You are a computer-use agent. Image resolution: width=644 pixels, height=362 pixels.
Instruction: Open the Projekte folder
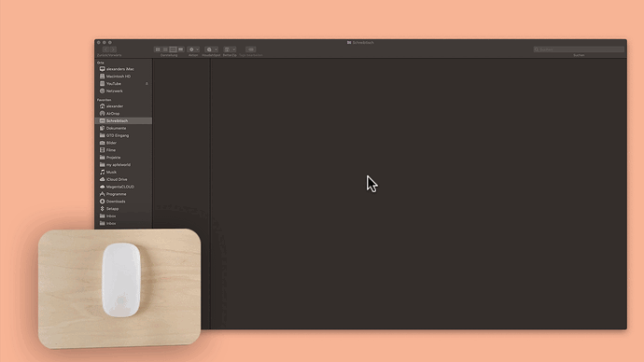123,158
